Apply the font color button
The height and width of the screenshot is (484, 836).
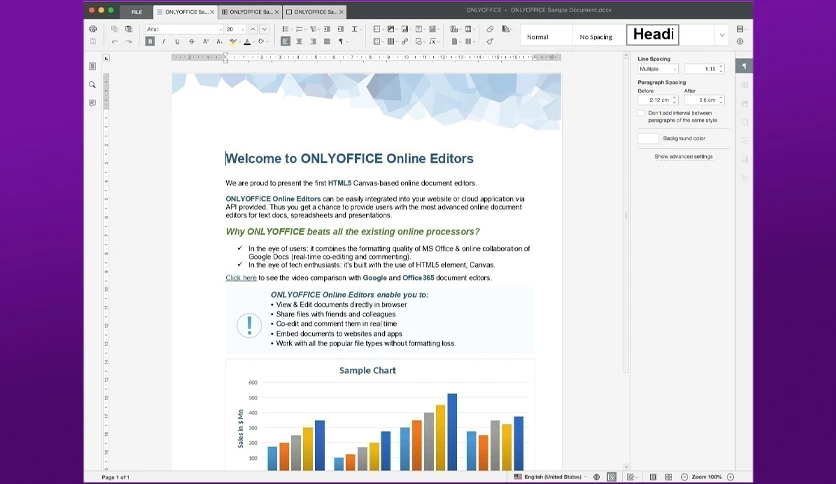(247, 41)
